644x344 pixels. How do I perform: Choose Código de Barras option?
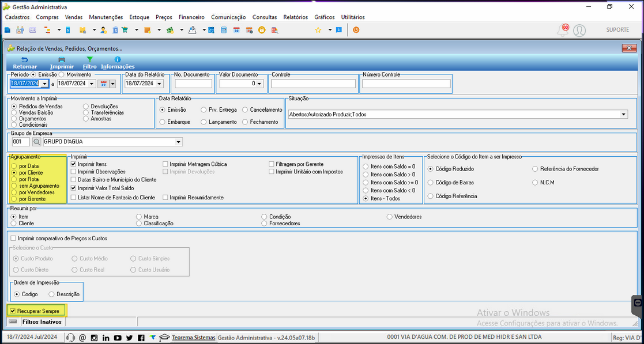pos(431,182)
